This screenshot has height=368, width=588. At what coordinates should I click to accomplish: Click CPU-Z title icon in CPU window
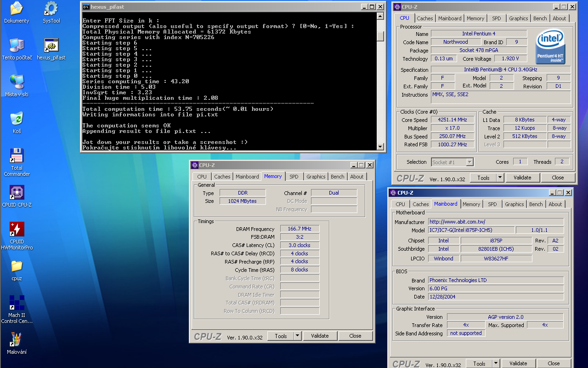click(397, 7)
